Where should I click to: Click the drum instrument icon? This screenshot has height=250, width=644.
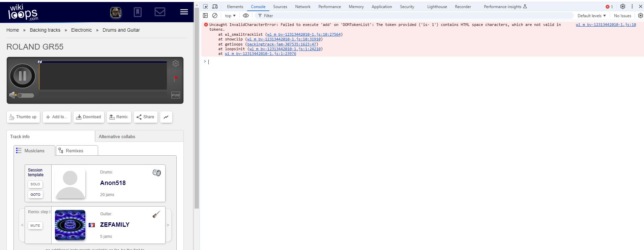click(x=157, y=173)
